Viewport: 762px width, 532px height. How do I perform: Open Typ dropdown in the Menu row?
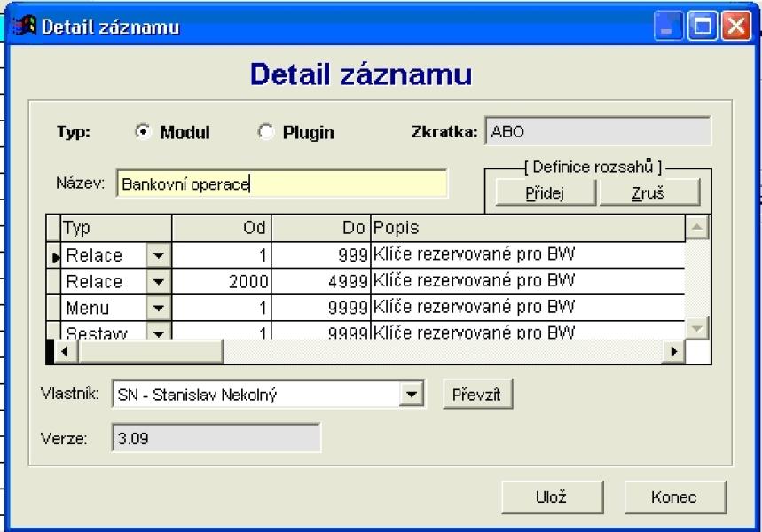[x=159, y=308]
